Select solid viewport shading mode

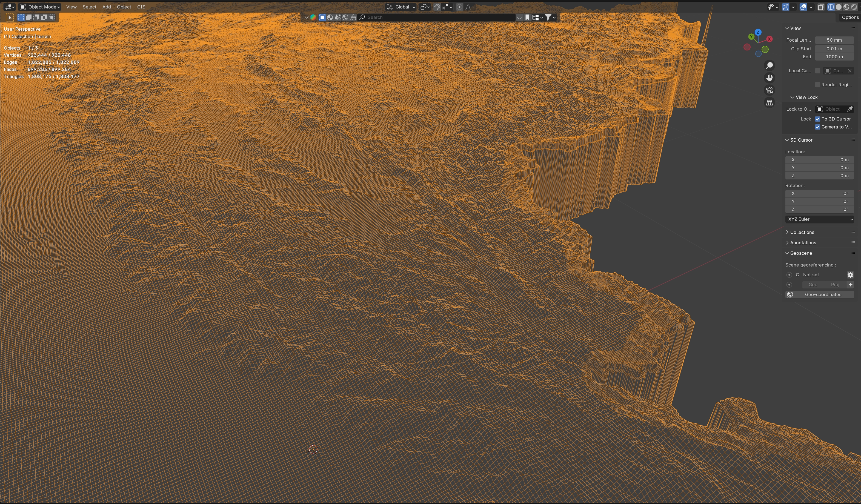[839, 7]
